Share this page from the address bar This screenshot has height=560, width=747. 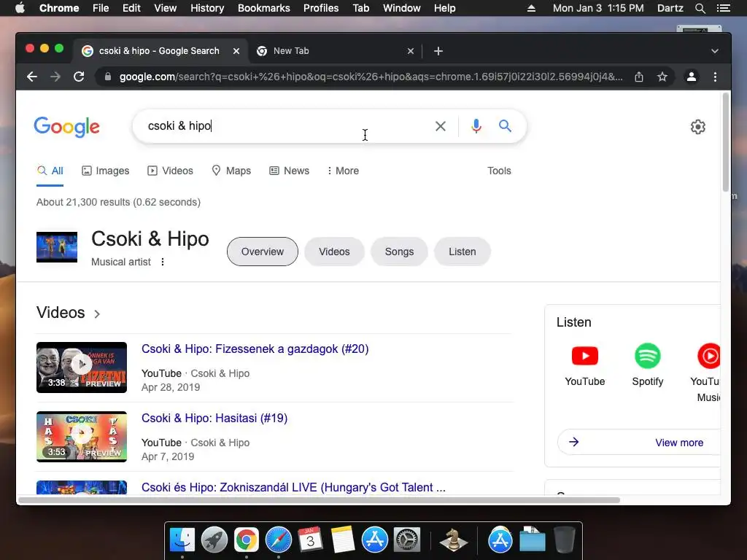click(x=639, y=77)
